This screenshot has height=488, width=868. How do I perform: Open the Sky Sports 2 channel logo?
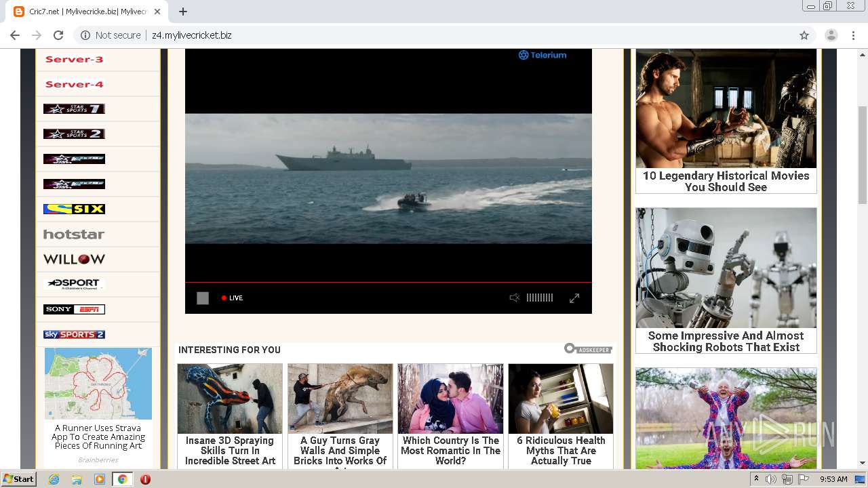coord(74,335)
